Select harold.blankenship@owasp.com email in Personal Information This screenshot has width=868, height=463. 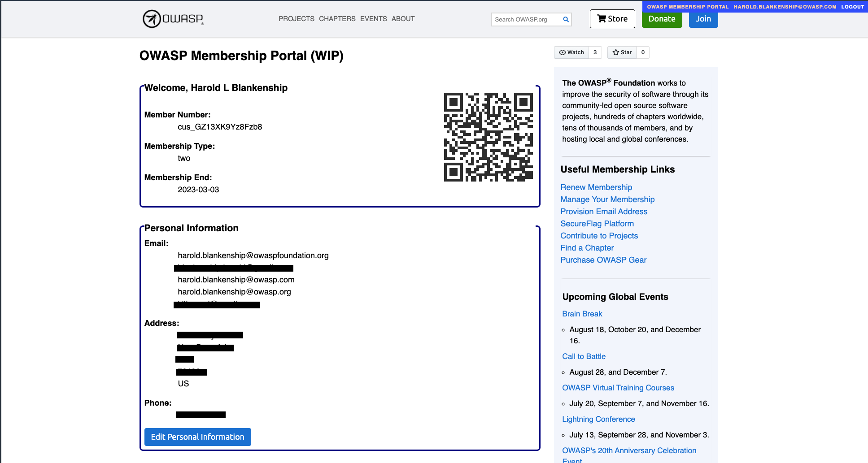click(x=236, y=280)
